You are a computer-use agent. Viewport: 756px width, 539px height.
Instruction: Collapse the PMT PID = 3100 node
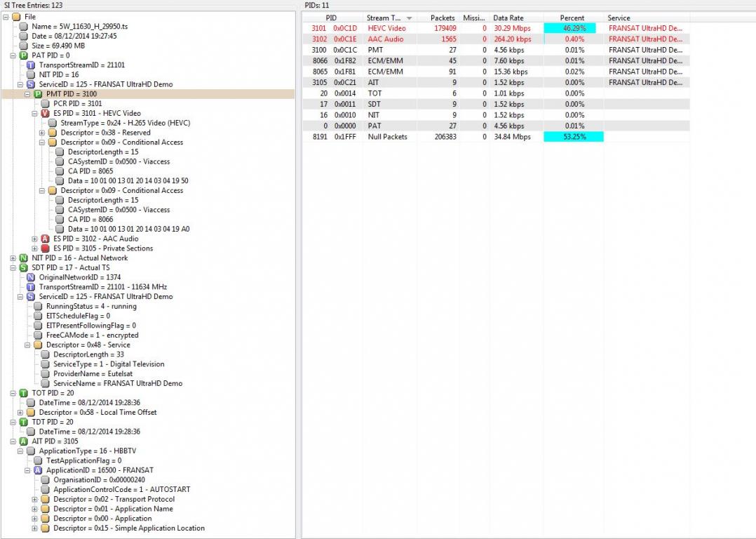click(27, 94)
